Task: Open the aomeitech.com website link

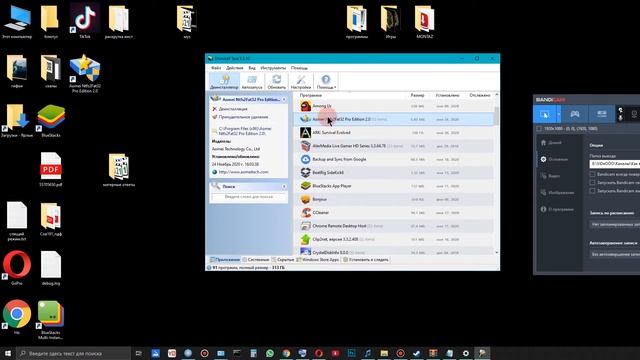Action: pos(243,172)
